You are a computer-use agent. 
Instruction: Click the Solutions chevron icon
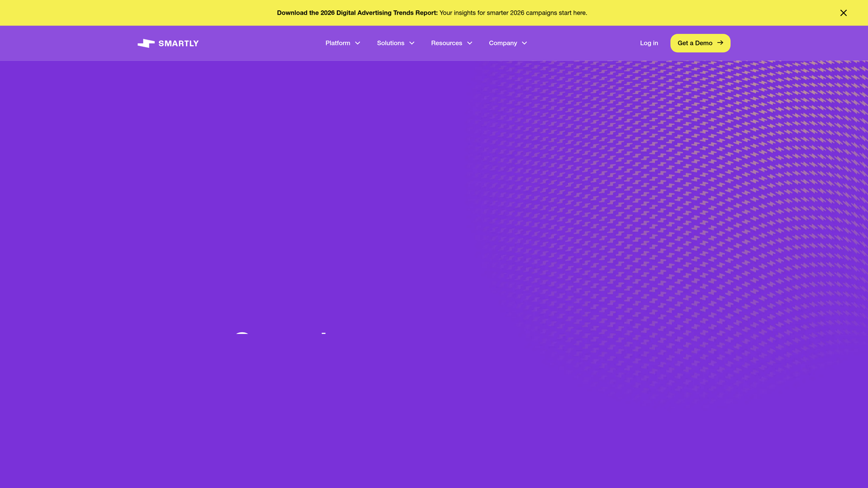(x=411, y=43)
